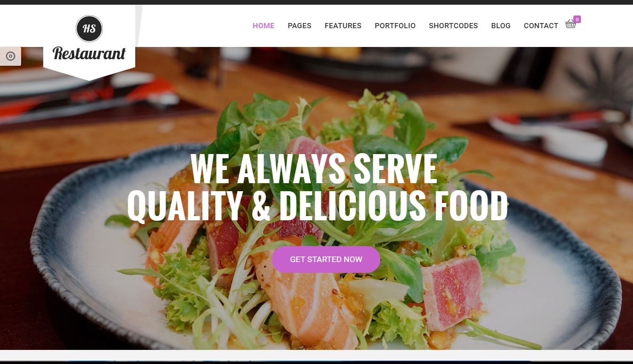
Task: Open the shopping basket cart icon
Action: click(x=571, y=24)
